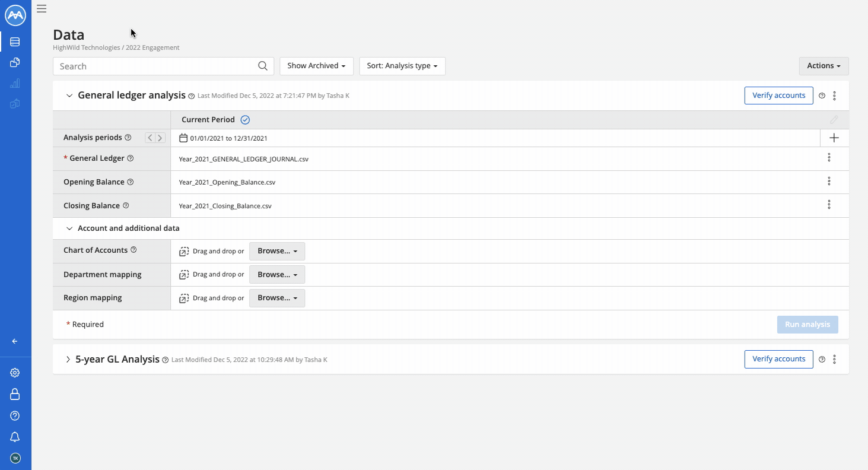The height and width of the screenshot is (470, 868).
Task: Open Browse dropdown for Region mapping
Action: (x=277, y=298)
